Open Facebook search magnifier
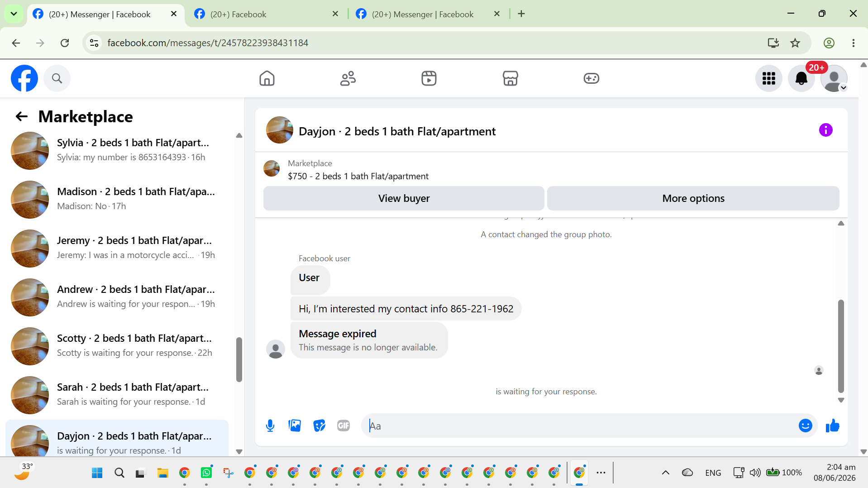This screenshot has height=488, width=868. tap(57, 78)
